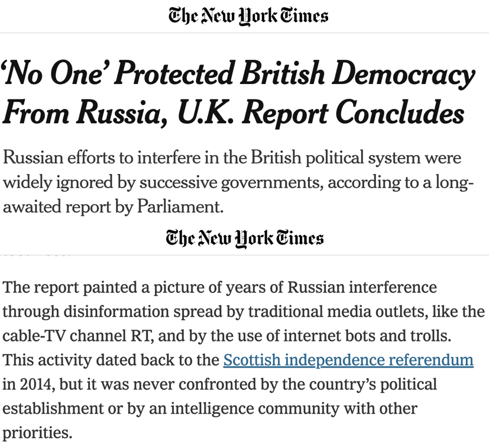Click 'political establishment' phrase's word 'establishment'
The width and height of the screenshot is (489, 448).
click(53, 408)
